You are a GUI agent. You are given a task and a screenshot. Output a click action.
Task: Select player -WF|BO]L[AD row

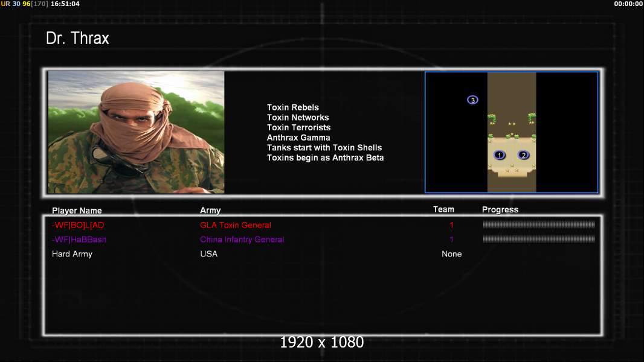323,225
